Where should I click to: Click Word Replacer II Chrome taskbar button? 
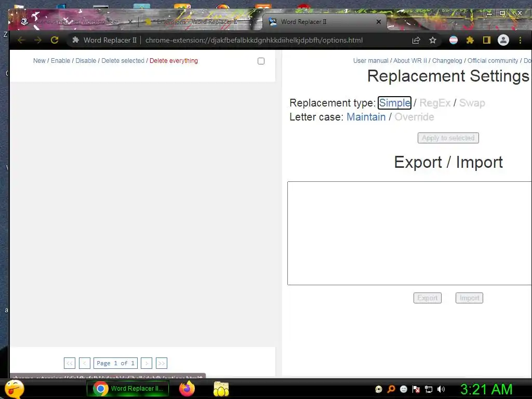coord(128,389)
